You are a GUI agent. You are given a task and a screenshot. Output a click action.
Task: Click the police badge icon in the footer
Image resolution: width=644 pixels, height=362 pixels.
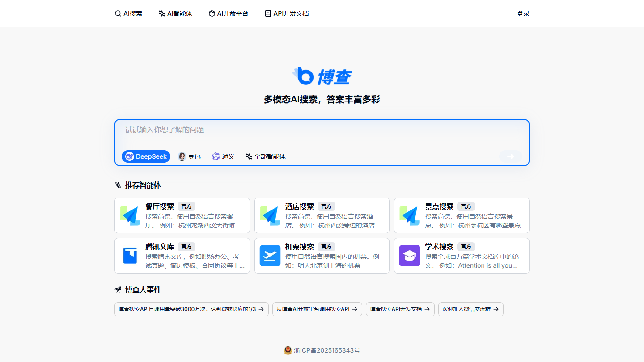click(288, 350)
